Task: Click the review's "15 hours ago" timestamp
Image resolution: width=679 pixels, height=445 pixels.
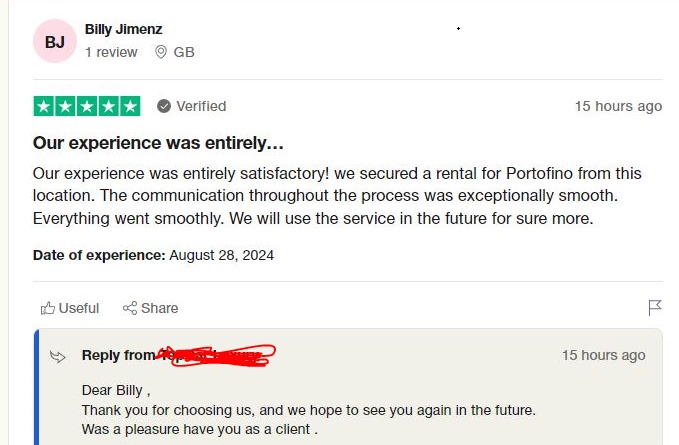Action: pyautogui.click(x=618, y=106)
